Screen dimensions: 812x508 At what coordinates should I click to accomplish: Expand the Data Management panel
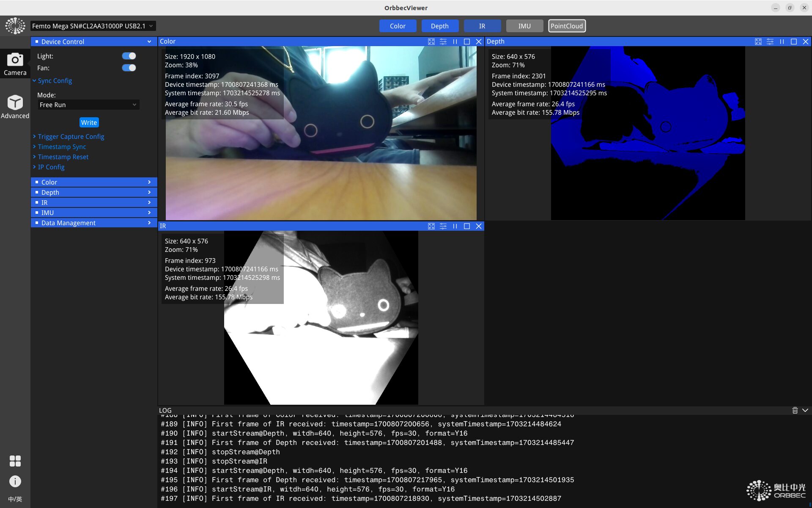coord(94,223)
